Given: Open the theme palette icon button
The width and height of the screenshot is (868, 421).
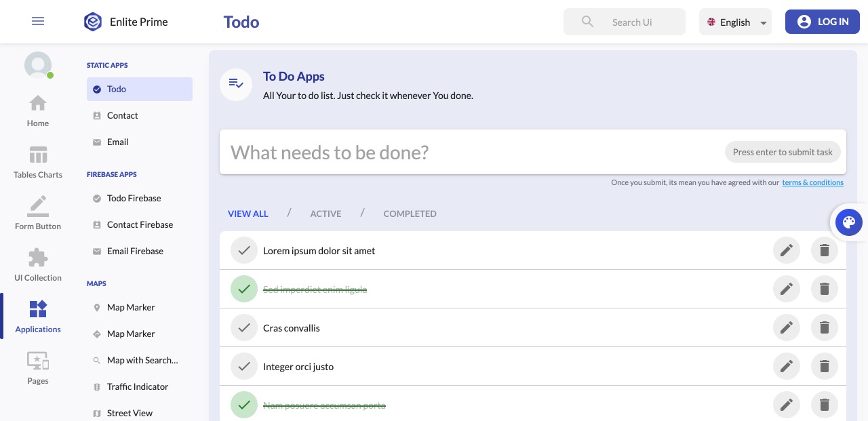Looking at the screenshot, I should coord(848,222).
